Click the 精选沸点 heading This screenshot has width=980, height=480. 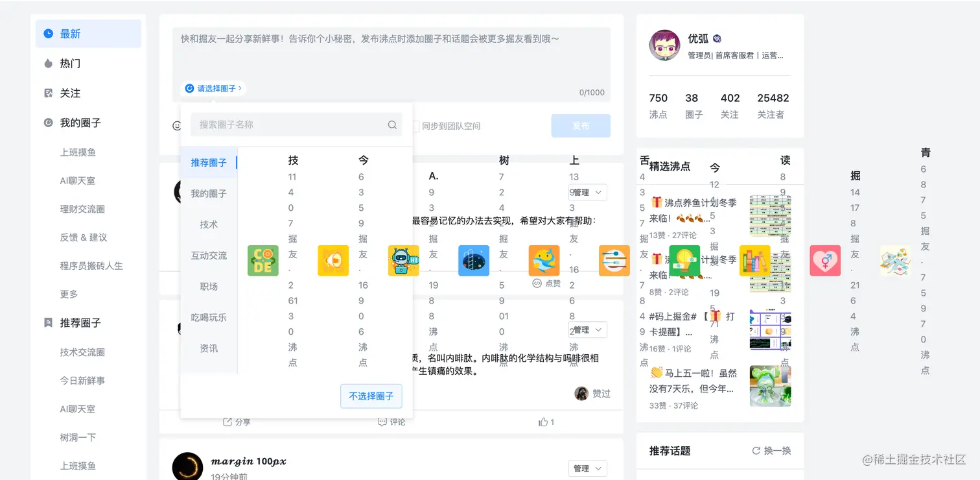pyautogui.click(x=670, y=167)
